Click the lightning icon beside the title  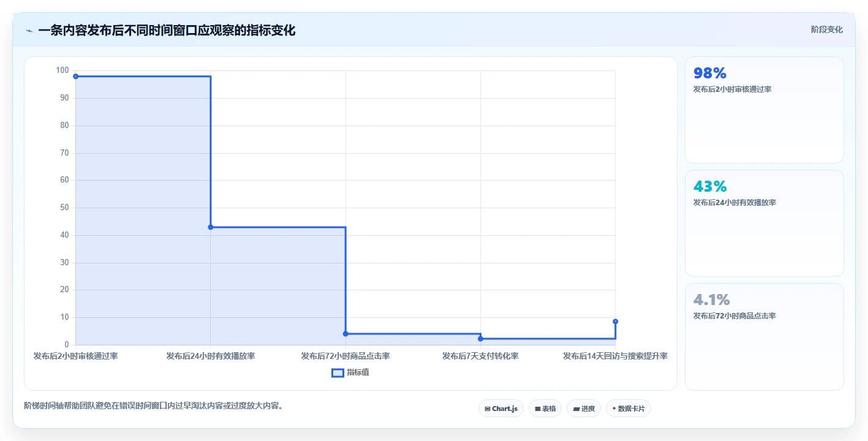pyautogui.click(x=29, y=31)
